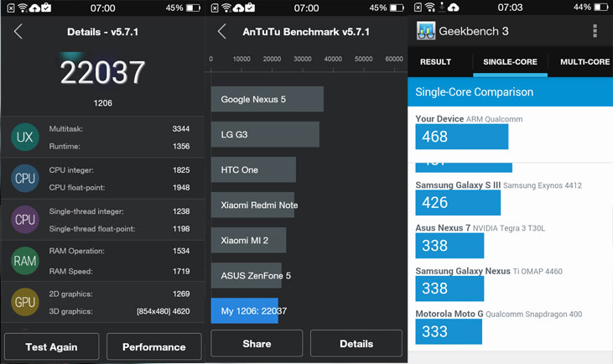Tap Samsung Galaxy Nexus 338 bar
The image size is (613, 364).
click(449, 289)
